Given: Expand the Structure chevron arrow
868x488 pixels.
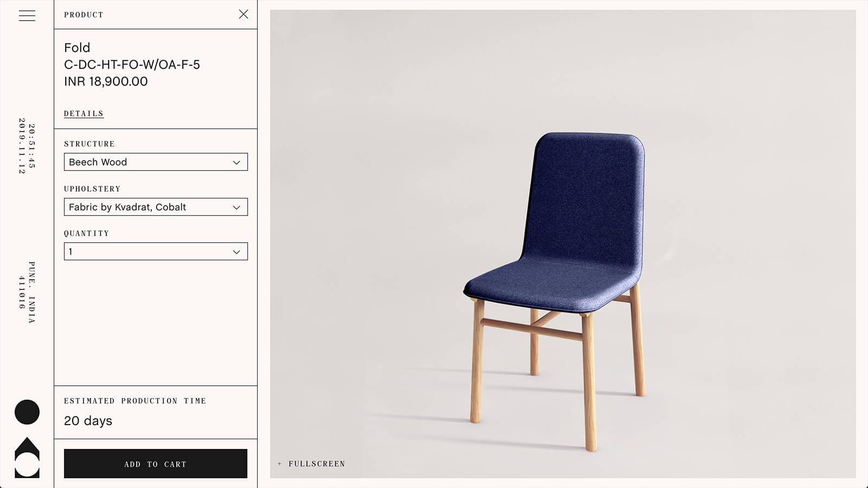Looking at the screenshot, I should click(237, 162).
